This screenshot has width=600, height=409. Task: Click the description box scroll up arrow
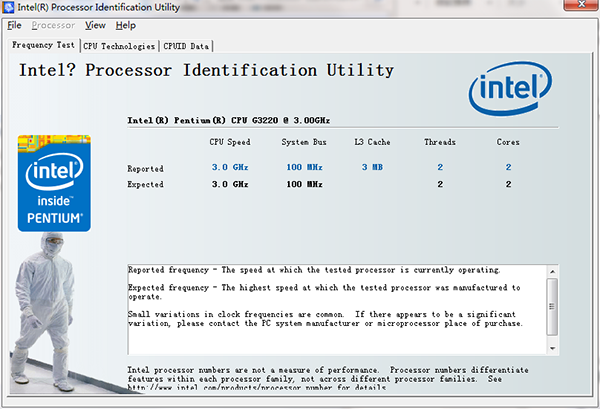pyautogui.click(x=552, y=272)
